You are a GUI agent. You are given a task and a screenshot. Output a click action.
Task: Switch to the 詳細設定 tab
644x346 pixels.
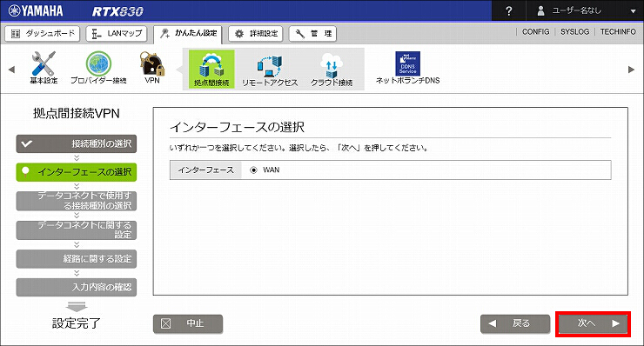tap(256, 34)
